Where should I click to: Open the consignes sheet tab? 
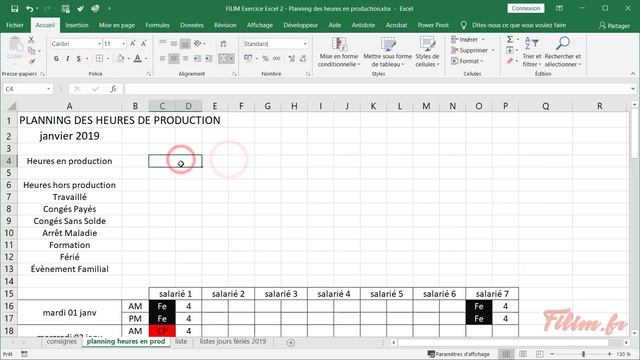pyautogui.click(x=61, y=341)
